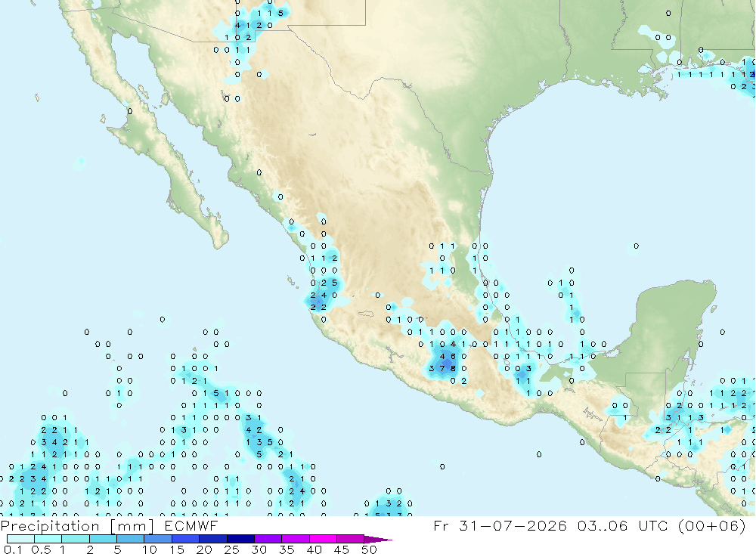This screenshot has height=554, width=756.
Task: Select the 45–50 mm legend color swatch
Action: pyautogui.click(x=350, y=539)
